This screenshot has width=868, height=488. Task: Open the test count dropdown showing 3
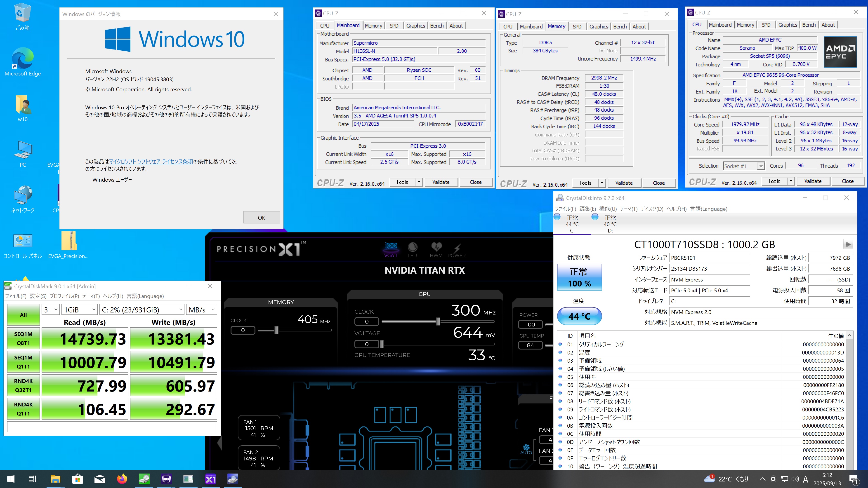tap(51, 310)
